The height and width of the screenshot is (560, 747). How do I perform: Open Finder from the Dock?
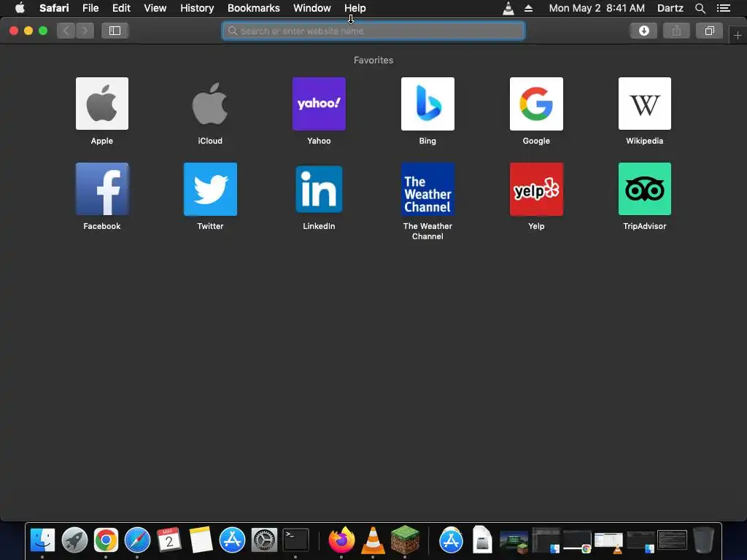click(x=42, y=540)
